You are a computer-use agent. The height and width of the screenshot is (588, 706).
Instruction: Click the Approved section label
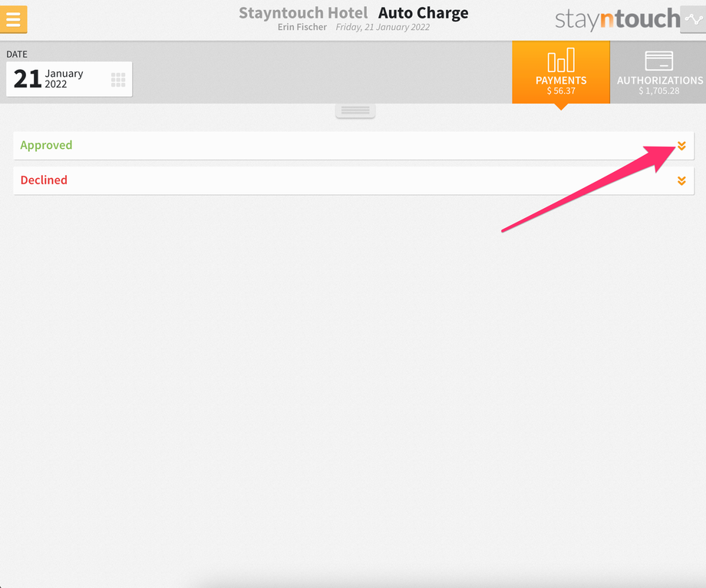click(x=46, y=145)
